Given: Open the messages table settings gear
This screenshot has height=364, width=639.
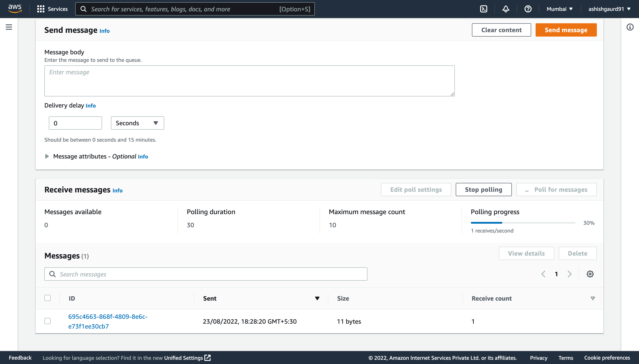Looking at the screenshot, I should (590, 274).
